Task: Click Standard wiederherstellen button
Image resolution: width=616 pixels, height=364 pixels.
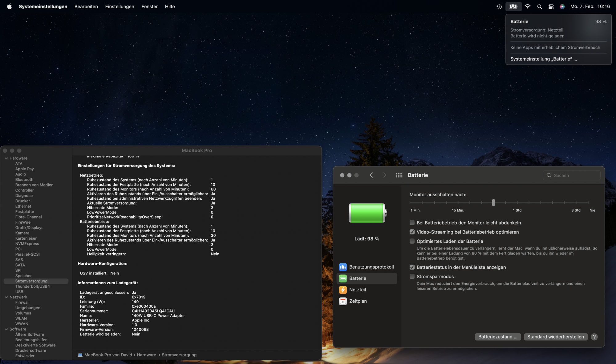Action: coord(555,337)
